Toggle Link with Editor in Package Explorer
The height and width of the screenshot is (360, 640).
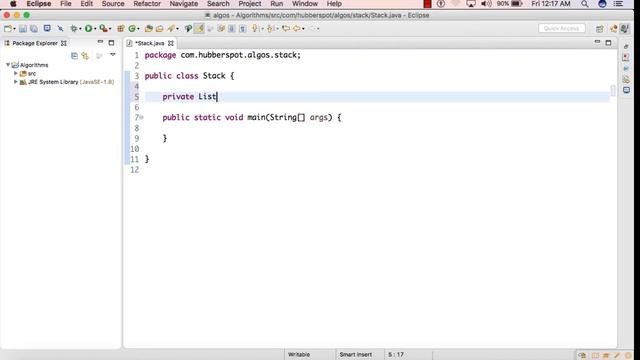(85, 56)
